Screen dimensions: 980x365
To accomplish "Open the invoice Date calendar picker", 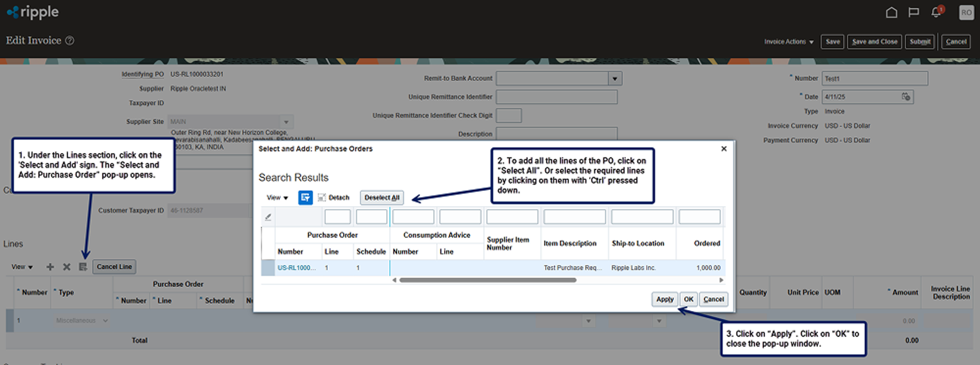I will click(906, 97).
